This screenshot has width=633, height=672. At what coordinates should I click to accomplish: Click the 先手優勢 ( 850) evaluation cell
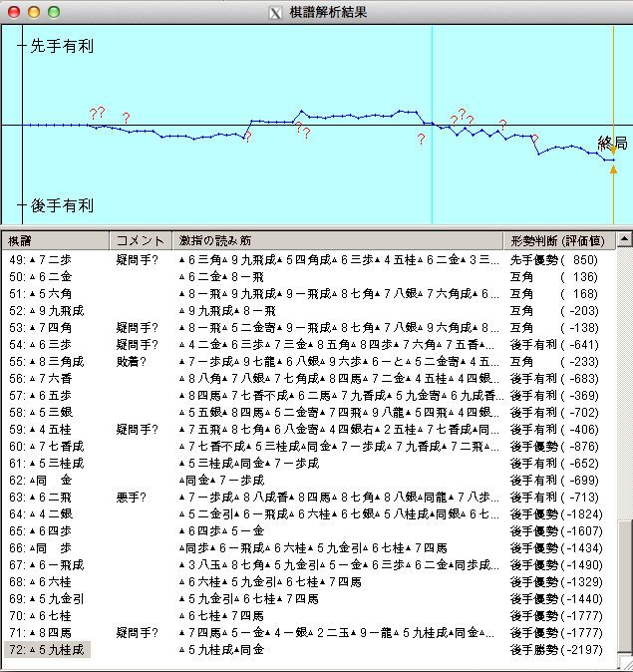pos(553,259)
